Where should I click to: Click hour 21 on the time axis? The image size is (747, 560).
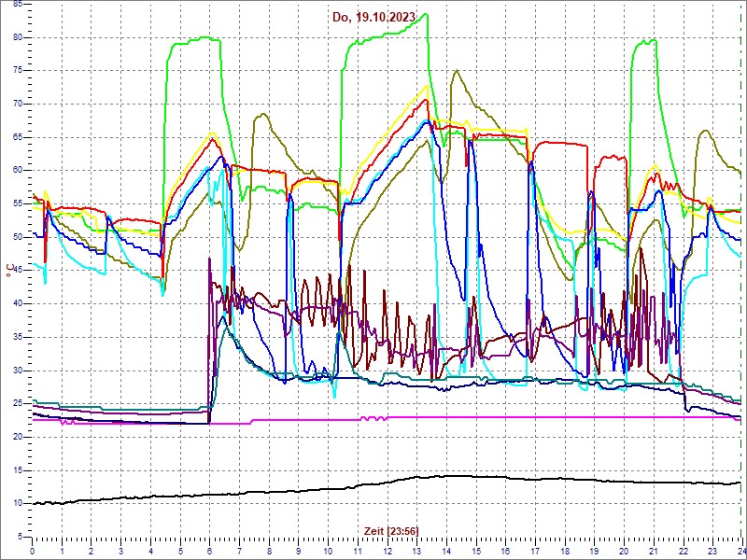pyautogui.click(x=654, y=551)
